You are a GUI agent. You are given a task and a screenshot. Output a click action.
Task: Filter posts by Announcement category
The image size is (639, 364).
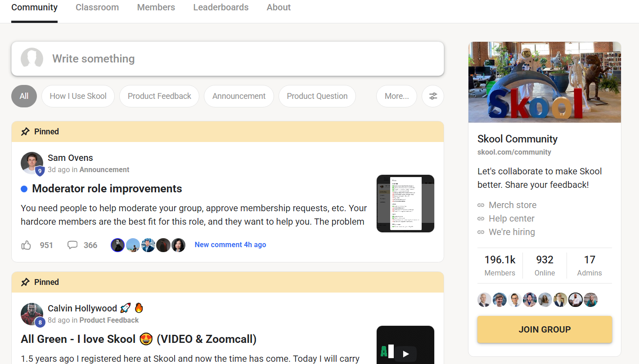(x=239, y=96)
